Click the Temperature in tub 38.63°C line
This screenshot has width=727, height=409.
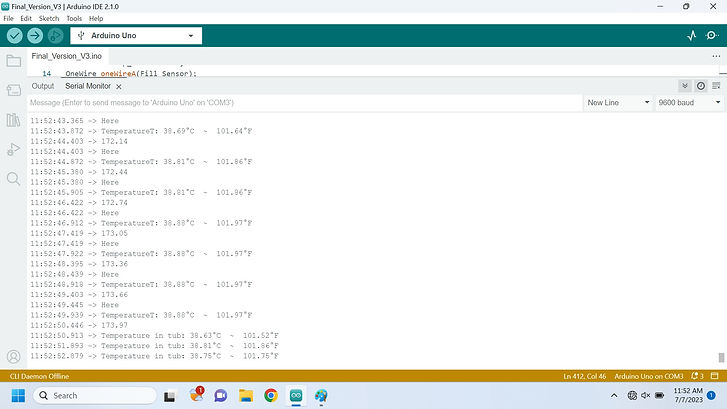tap(154, 336)
